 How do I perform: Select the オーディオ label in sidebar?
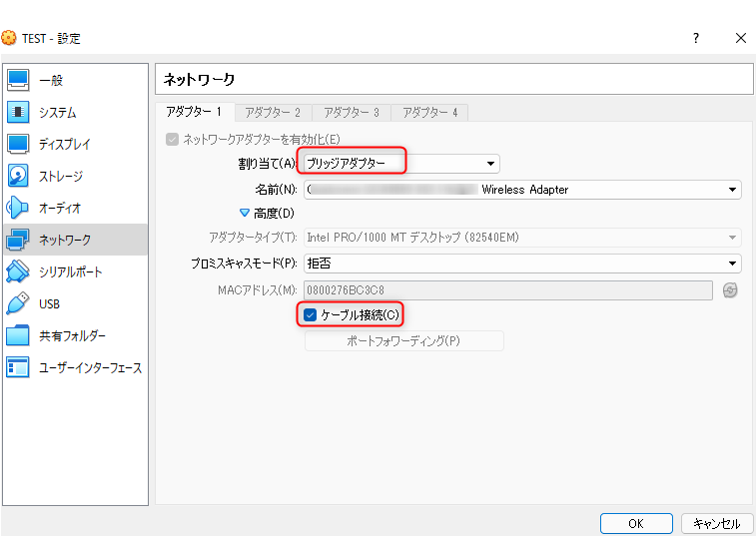(x=60, y=208)
